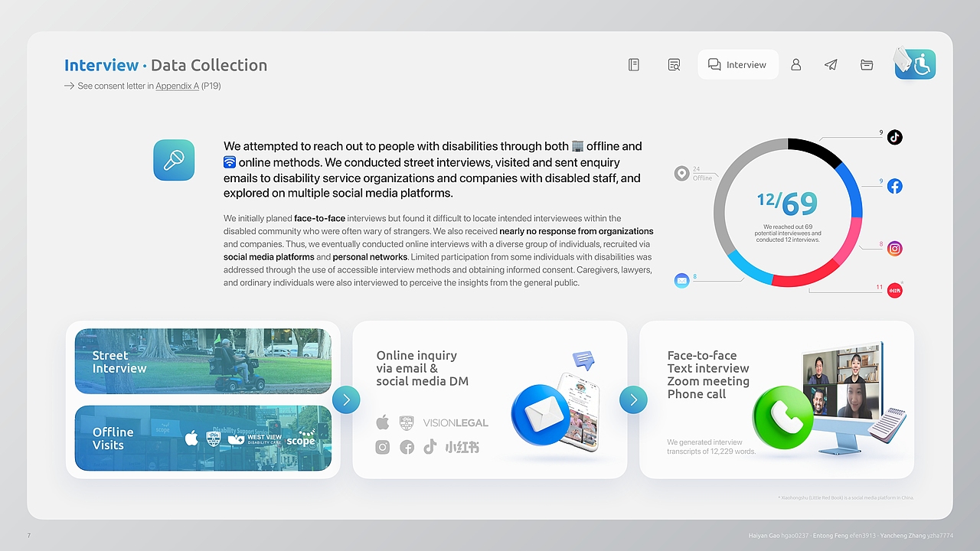
Task: Click the West View Disability Care logo
Action: click(x=256, y=439)
